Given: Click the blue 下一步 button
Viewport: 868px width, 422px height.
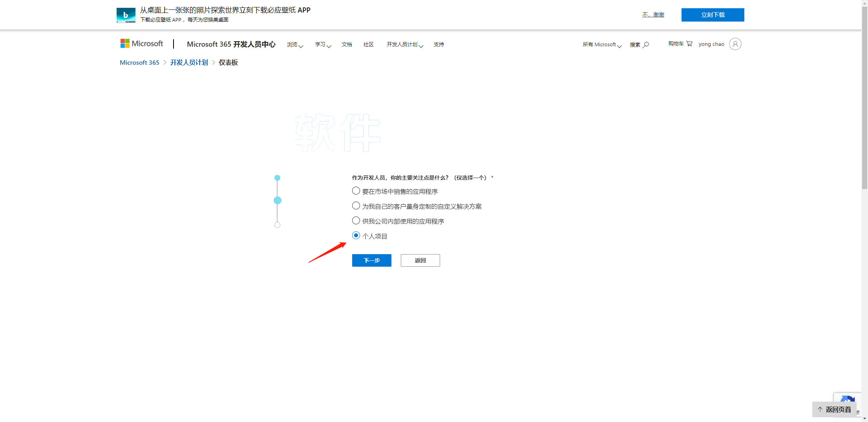Looking at the screenshot, I should [x=371, y=260].
